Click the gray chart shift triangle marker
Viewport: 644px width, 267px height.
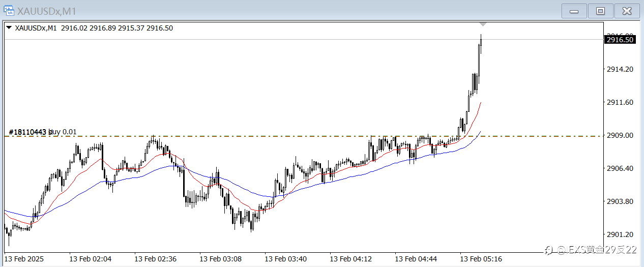[483, 24]
